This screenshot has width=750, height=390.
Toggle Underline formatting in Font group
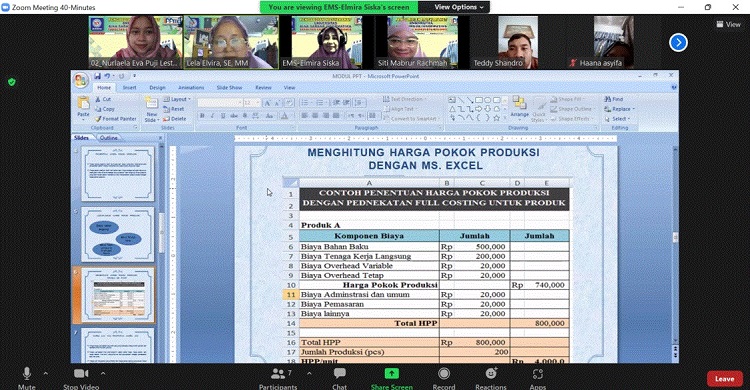coord(223,116)
